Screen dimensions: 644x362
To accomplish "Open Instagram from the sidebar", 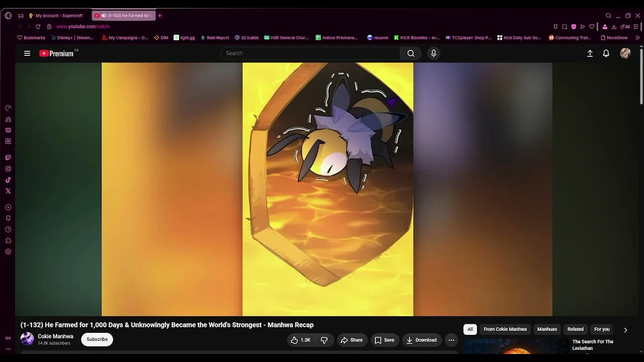I will click(8, 169).
